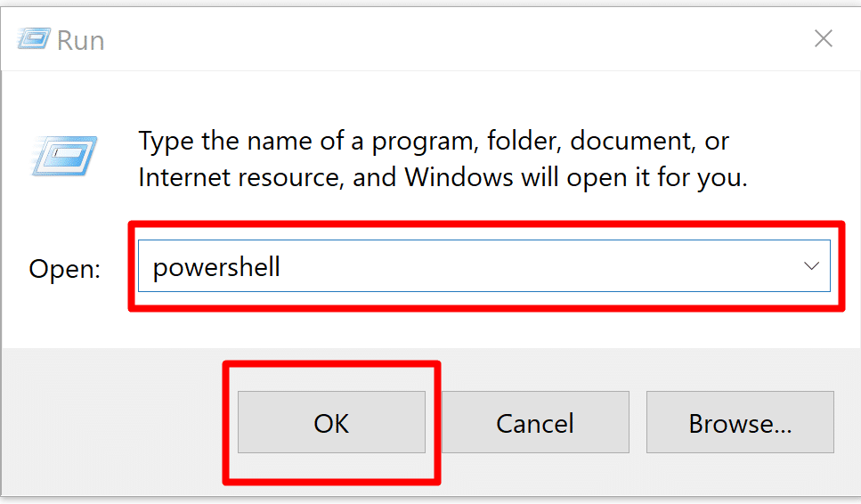Click the word "document" in the description
Screen dimensions: 861x504
pyautogui.click(x=626, y=141)
